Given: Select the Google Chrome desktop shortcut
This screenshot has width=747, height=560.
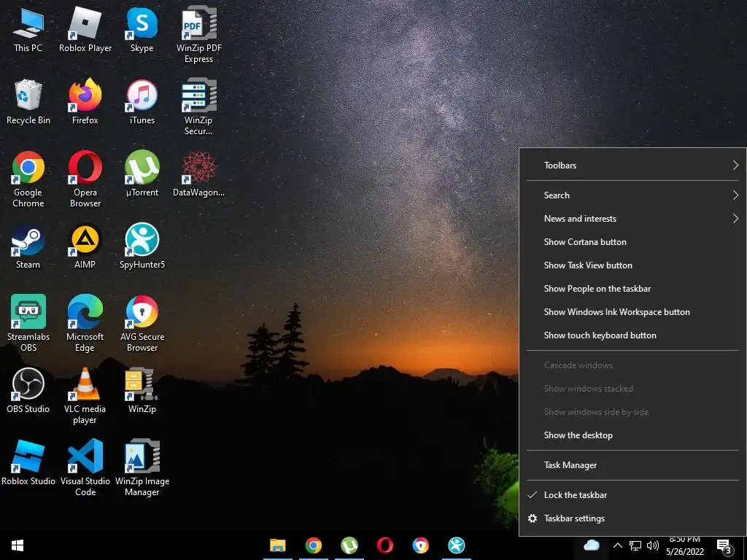Looking at the screenshot, I should click(28, 179).
